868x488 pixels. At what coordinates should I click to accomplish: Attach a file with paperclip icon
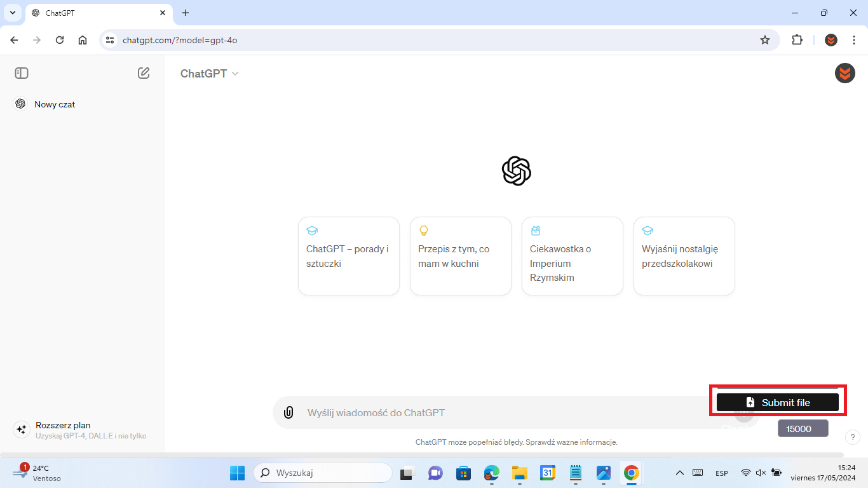tap(288, 412)
